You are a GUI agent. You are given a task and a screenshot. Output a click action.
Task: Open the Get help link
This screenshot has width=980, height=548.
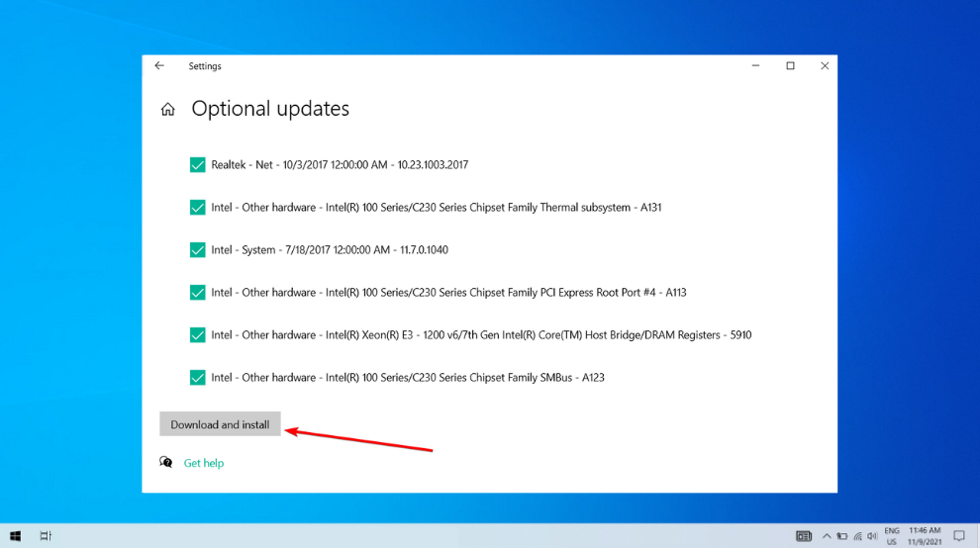click(204, 463)
